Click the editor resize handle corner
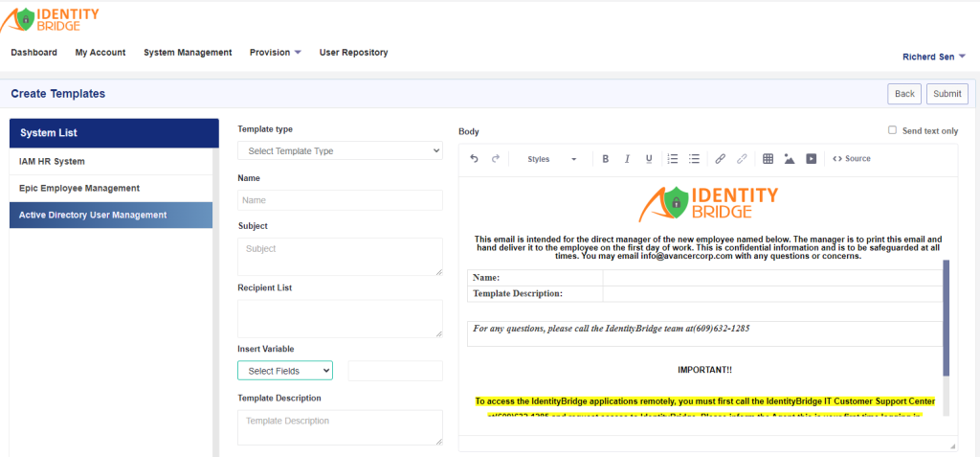980x457 pixels. 952,446
